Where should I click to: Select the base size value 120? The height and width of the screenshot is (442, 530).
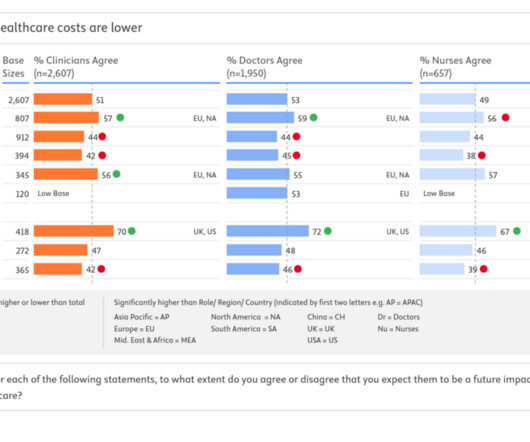tap(22, 194)
